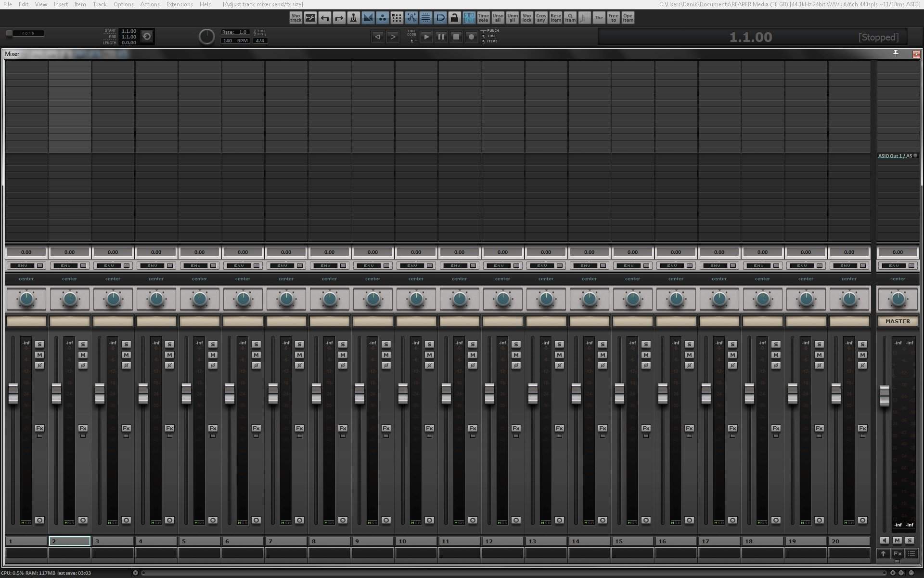Image resolution: width=924 pixels, height=578 pixels.
Task: Open the Actions menu
Action: click(x=150, y=4)
